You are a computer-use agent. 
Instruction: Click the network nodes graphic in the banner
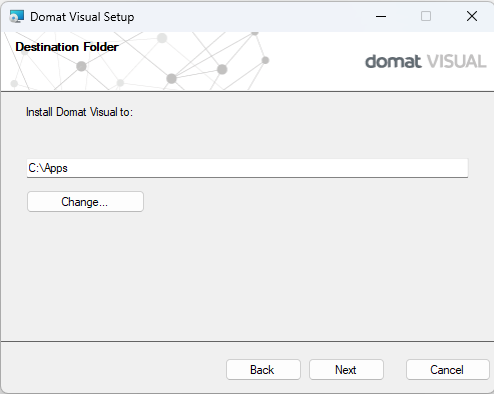coord(140,61)
